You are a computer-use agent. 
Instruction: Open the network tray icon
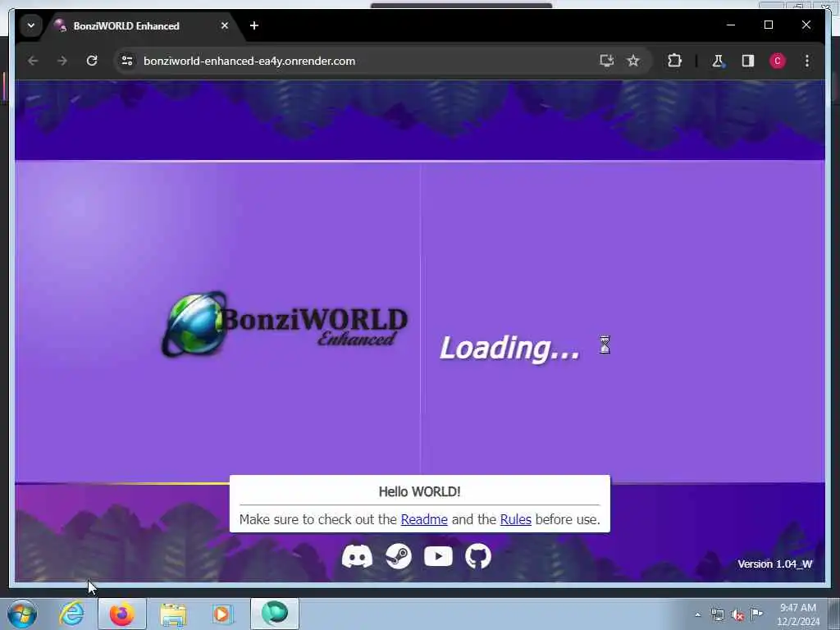(717, 615)
